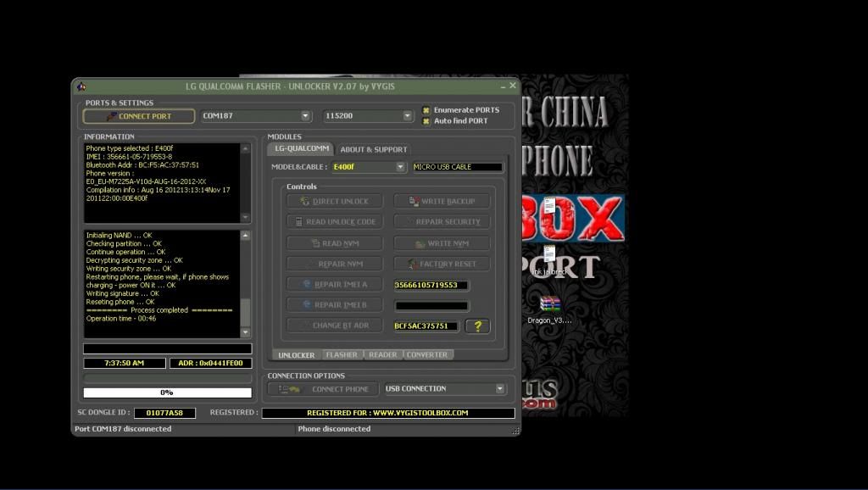Click the REGISTERED FOR : WWW.VYGISTOOLBOX.COM field
The image size is (868, 490).
tap(388, 413)
